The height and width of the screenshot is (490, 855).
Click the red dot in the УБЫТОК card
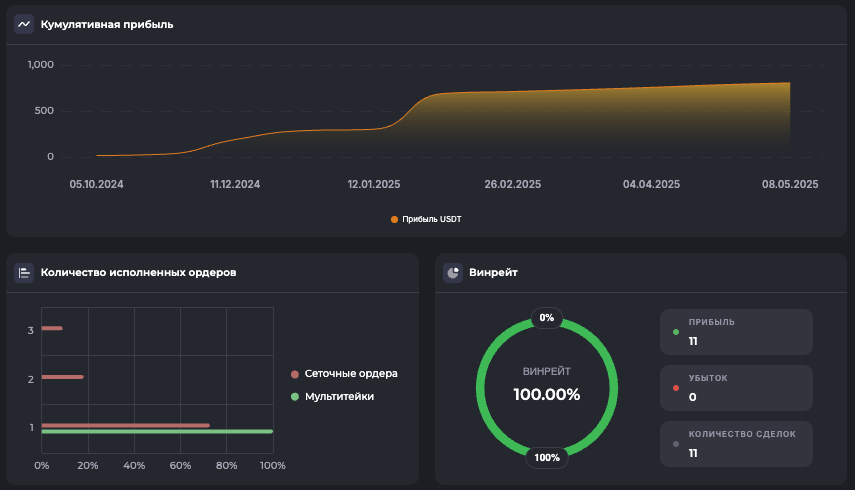676,388
